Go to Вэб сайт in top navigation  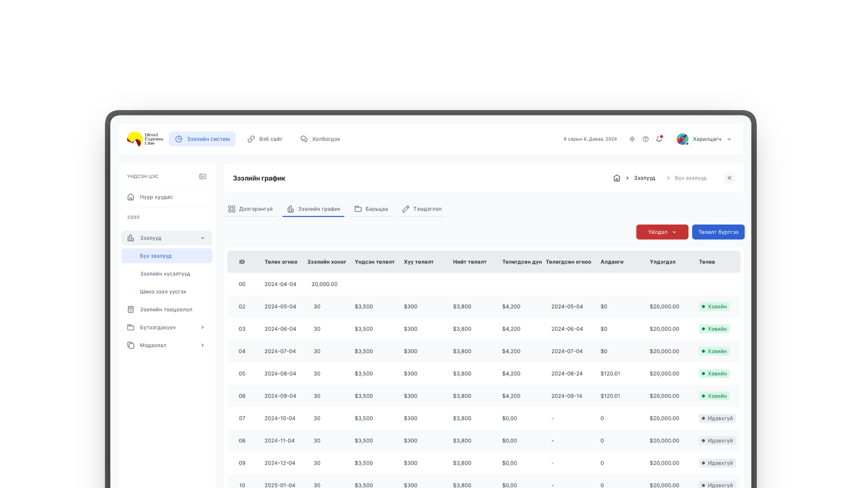[x=265, y=139]
